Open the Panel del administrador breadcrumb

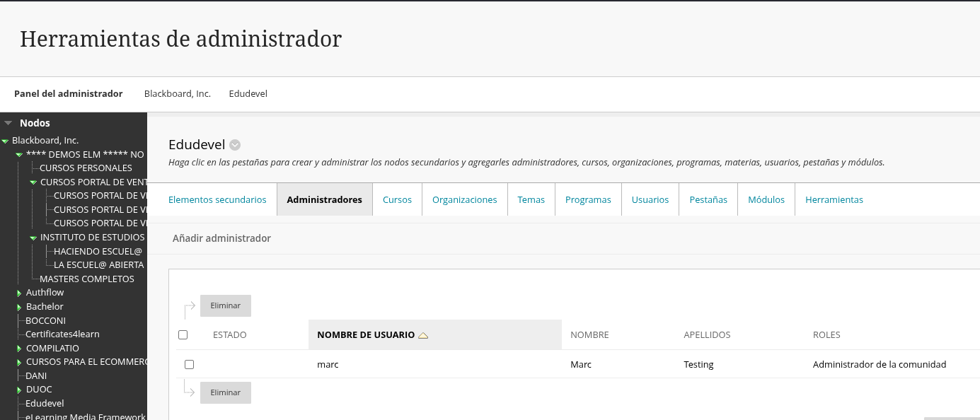pyautogui.click(x=69, y=93)
